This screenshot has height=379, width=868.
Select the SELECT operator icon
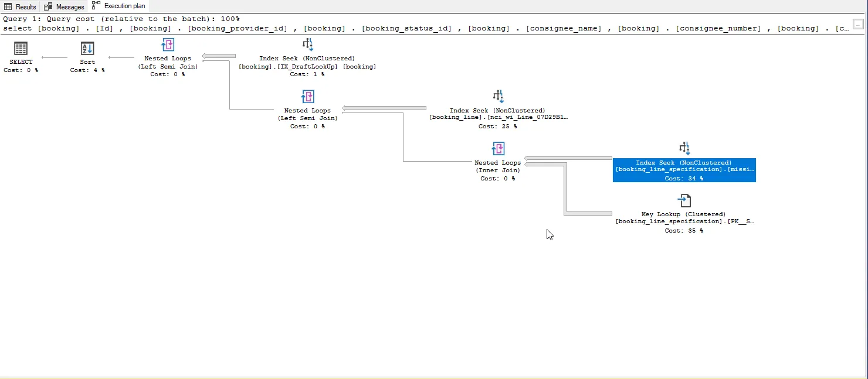click(x=21, y=49)
